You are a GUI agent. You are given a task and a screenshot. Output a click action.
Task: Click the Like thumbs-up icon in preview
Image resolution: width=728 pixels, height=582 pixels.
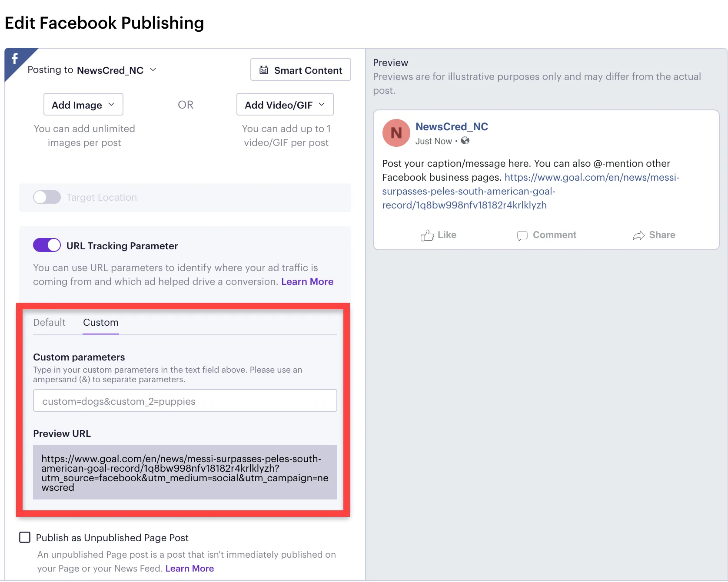(x=427, y=235)
